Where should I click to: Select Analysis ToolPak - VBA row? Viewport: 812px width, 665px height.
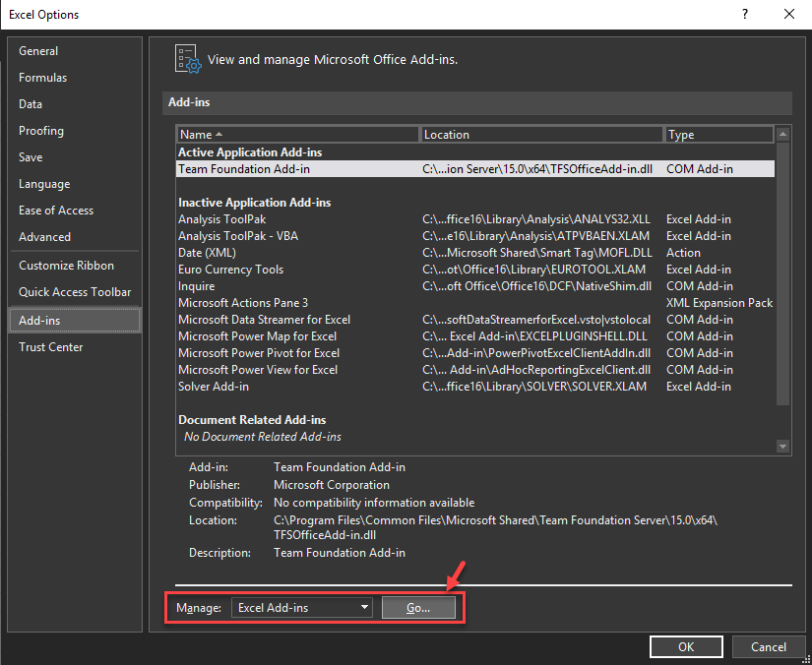pyautogui.click(x=475, y=236)
